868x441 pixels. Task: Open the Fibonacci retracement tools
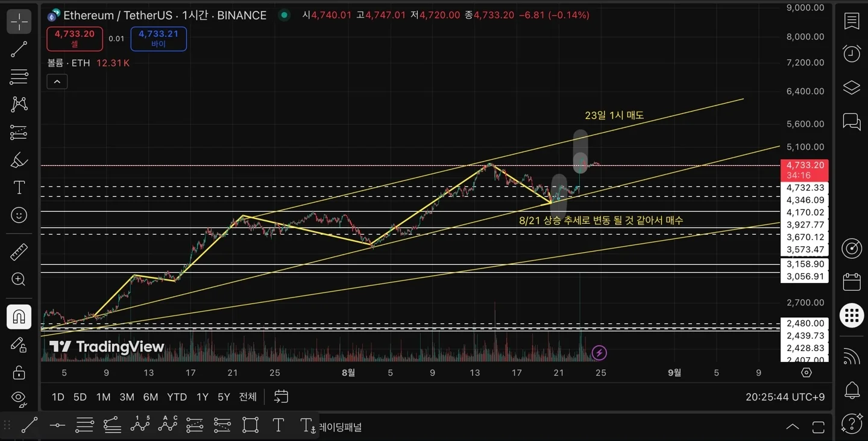19,77
